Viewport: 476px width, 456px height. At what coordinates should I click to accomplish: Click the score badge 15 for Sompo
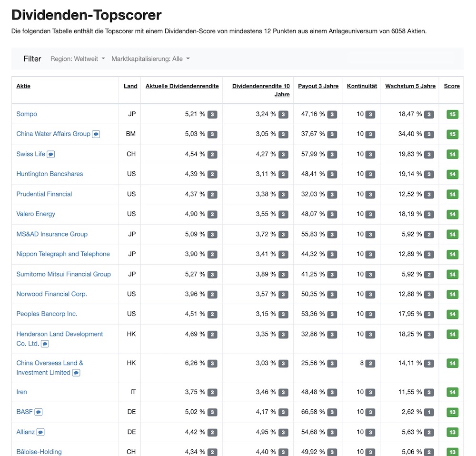[452, 114]
